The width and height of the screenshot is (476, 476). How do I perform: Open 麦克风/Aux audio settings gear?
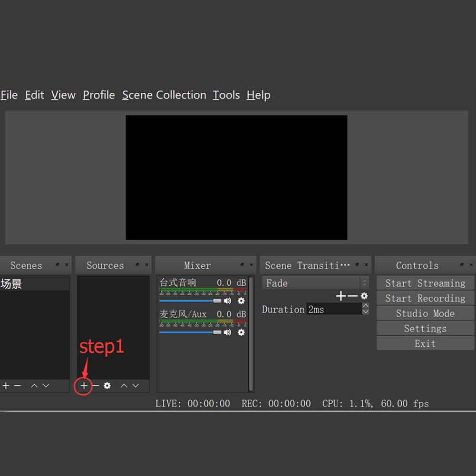241,332
